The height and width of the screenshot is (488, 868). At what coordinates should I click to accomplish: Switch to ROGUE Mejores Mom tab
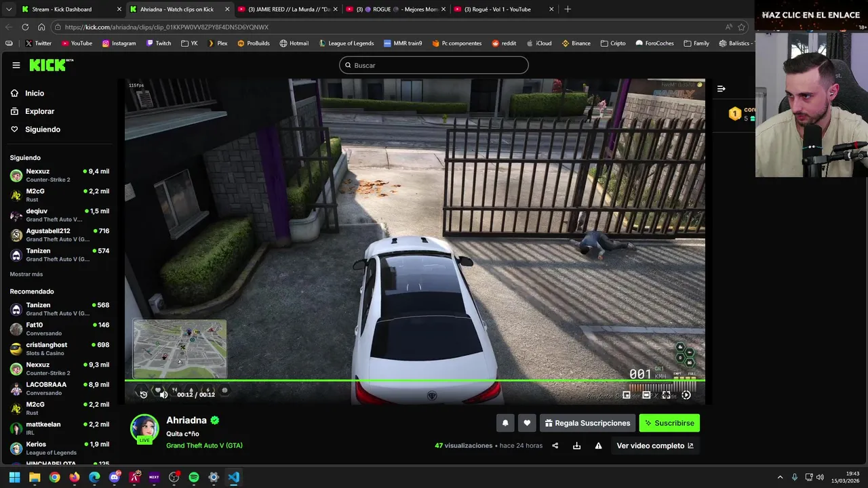click(395, 9)
